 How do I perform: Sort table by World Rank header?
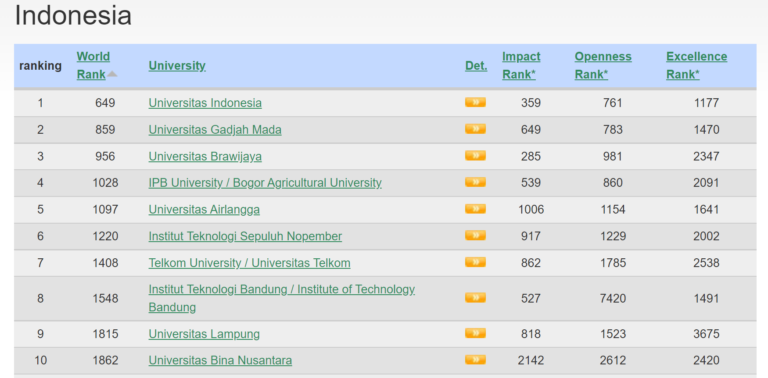pos(93,66)
